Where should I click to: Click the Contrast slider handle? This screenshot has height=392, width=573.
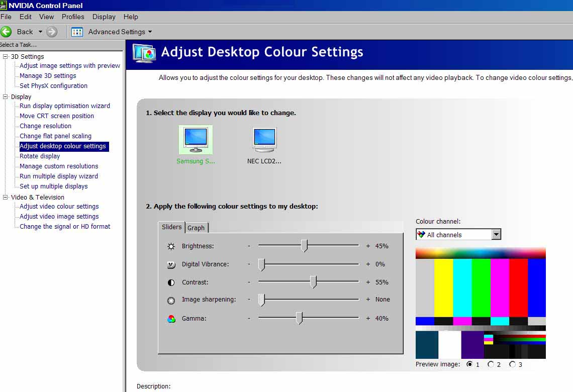click(313, 282)
